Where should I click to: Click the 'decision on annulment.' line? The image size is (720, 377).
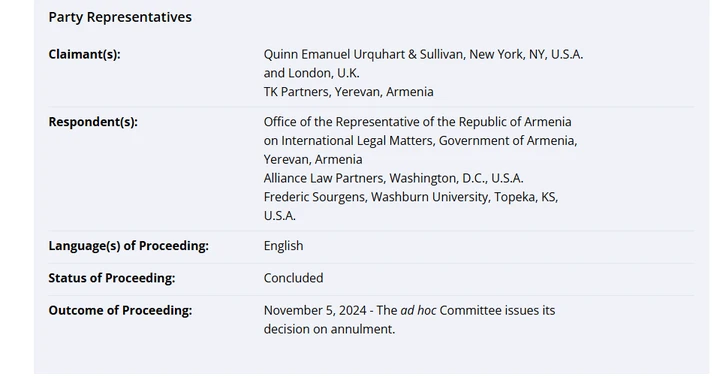[329, 329]
